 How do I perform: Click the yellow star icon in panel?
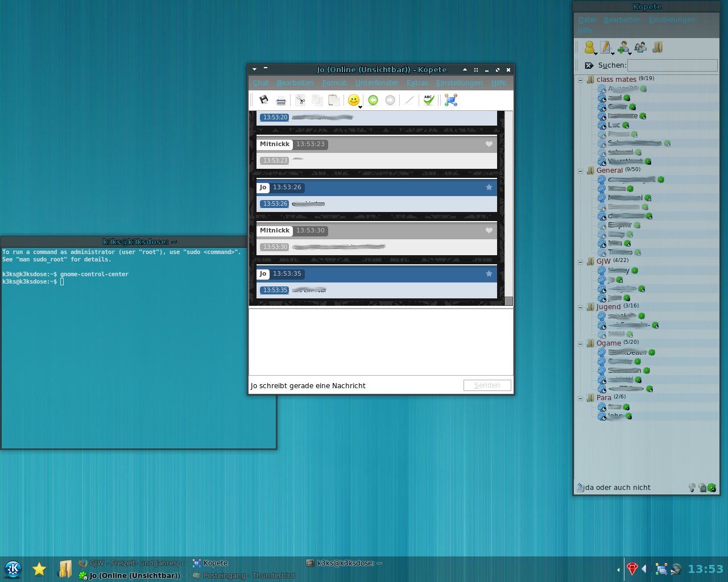39,569
